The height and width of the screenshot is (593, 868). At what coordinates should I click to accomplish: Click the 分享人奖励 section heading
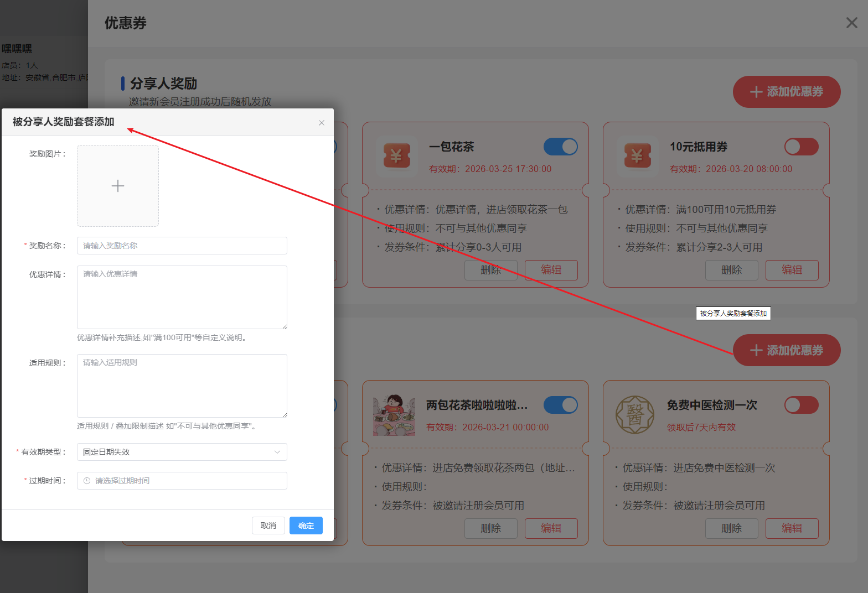pos(163,84)
